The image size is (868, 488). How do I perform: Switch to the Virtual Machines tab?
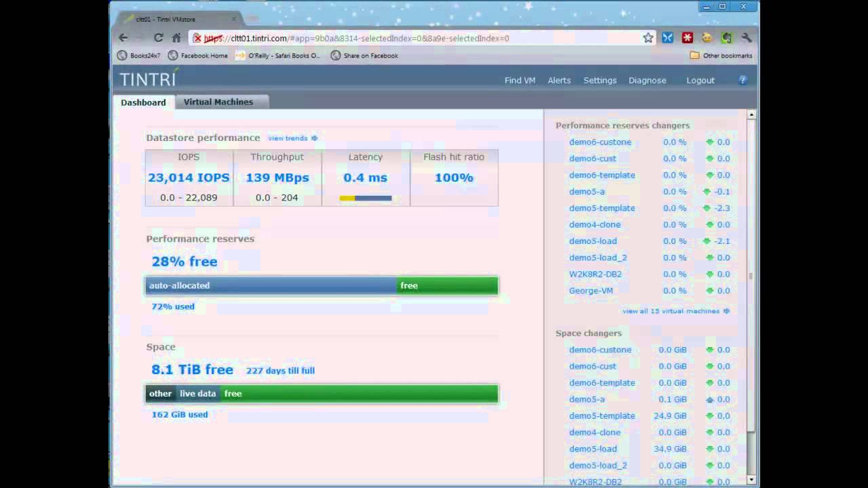[x=218, y=102]
